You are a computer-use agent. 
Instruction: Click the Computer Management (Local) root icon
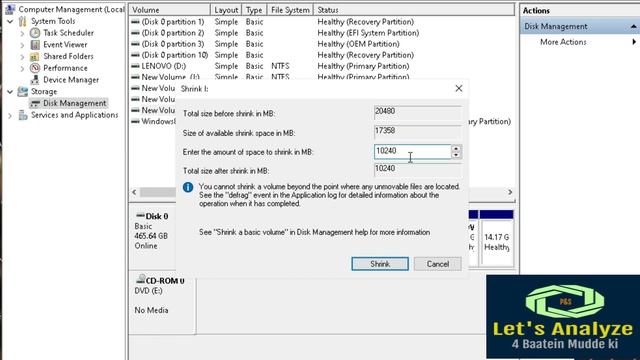tap(10, 9)
